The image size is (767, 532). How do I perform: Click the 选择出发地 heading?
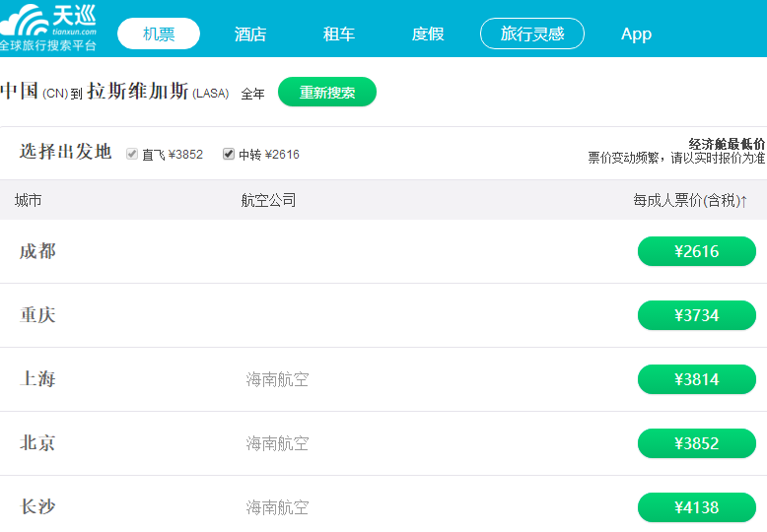(x=65, y=152)
